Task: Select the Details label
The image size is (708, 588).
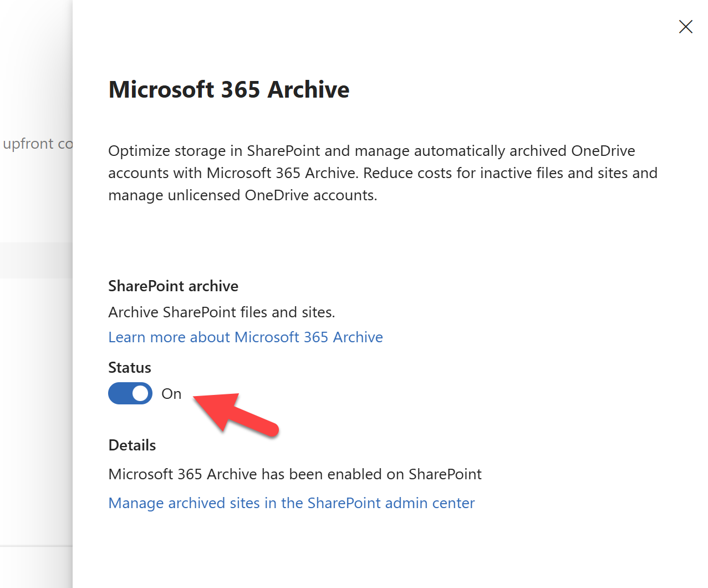Action: point(132,445)
